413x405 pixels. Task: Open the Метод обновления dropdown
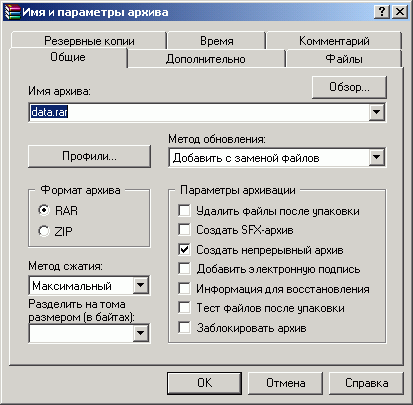377,157
